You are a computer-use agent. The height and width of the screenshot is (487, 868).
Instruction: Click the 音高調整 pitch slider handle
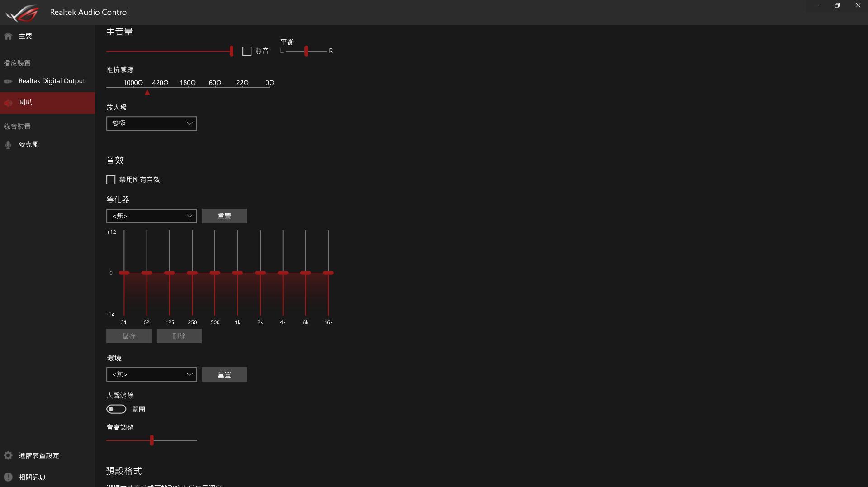152,440
